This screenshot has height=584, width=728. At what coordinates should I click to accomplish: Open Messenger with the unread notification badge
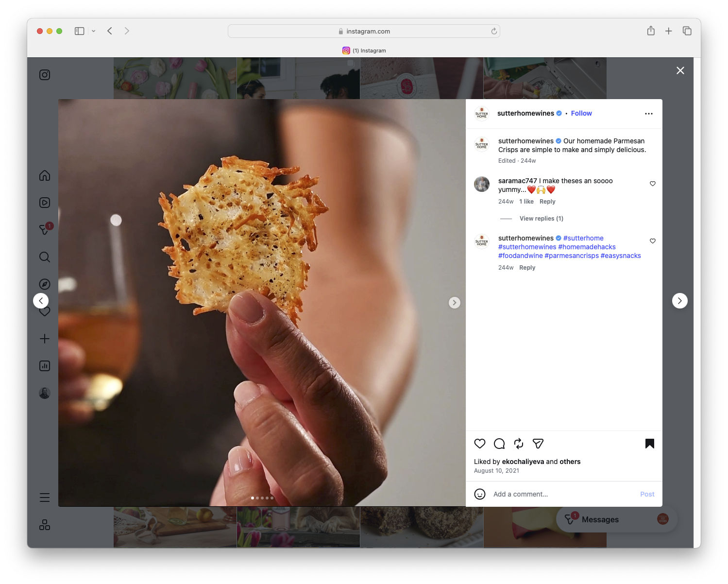(44, 230)
